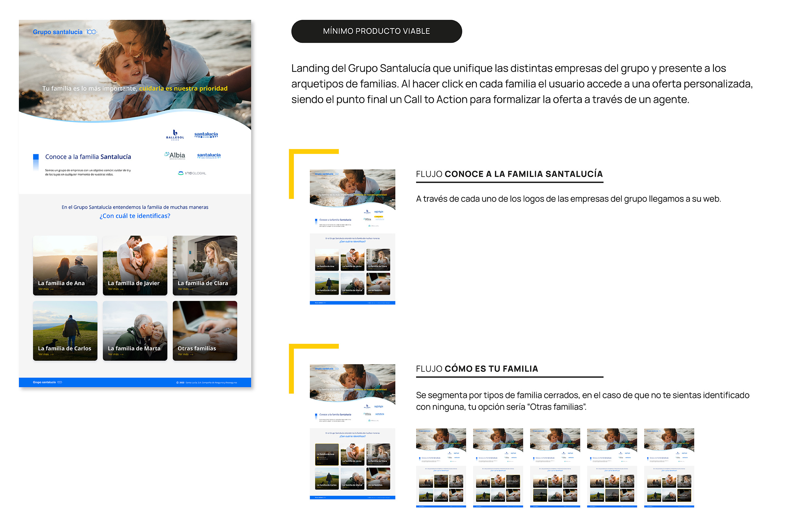Screen dimensions: 812x521
Task: Click Ver más under Otras familias
Action: pyautogui.click(x=185, y=354)
